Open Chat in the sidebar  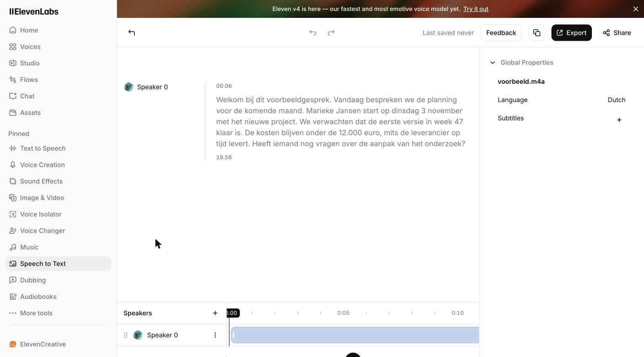[x=58, y=96]
